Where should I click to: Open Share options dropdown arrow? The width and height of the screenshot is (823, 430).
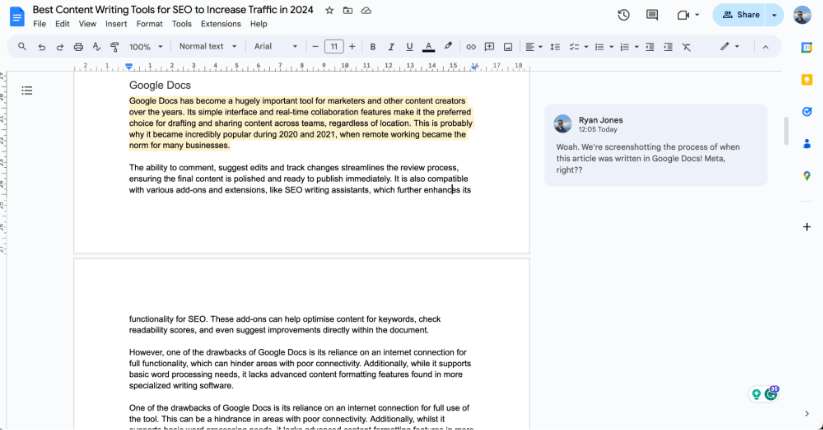point(774,15)
